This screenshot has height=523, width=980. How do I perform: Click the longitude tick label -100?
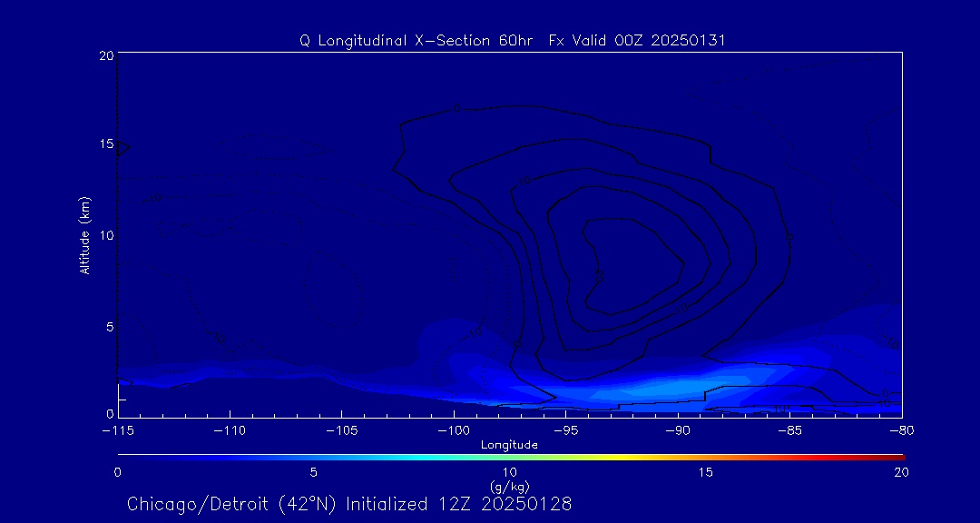tap(453, 431)
